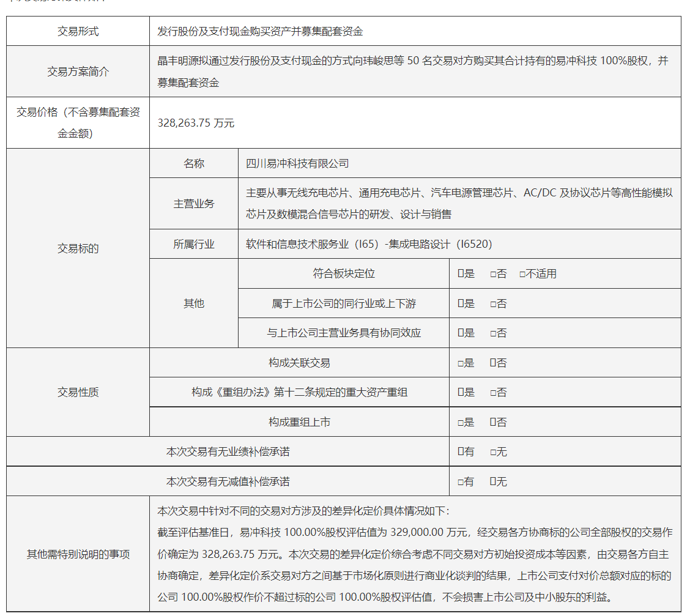Mark 无 for 减值补偿承诺

pyautogui.click(x=493, y=482)
